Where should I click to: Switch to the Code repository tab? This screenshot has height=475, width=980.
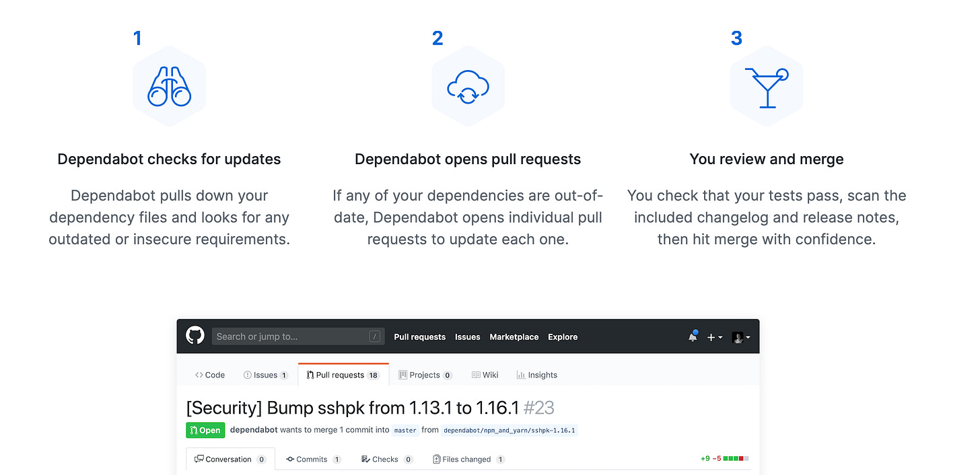point(210,375)
